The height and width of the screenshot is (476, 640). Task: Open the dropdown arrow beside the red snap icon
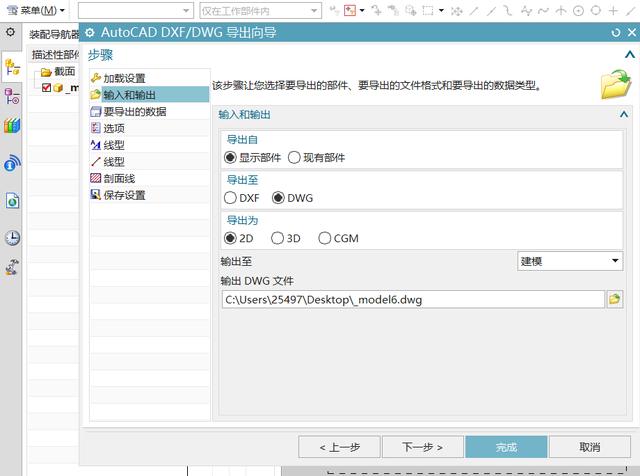point(362,11)
